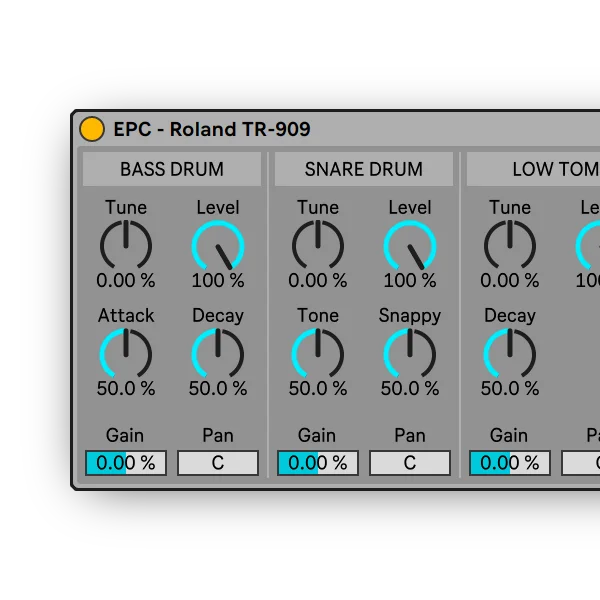Click the Gain label under Low Tom
The image size is (600, 600).
pos(509,435)
